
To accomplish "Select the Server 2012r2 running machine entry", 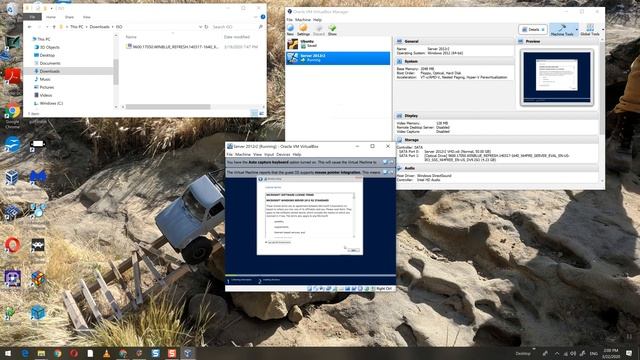I will [x=338, y=58].
